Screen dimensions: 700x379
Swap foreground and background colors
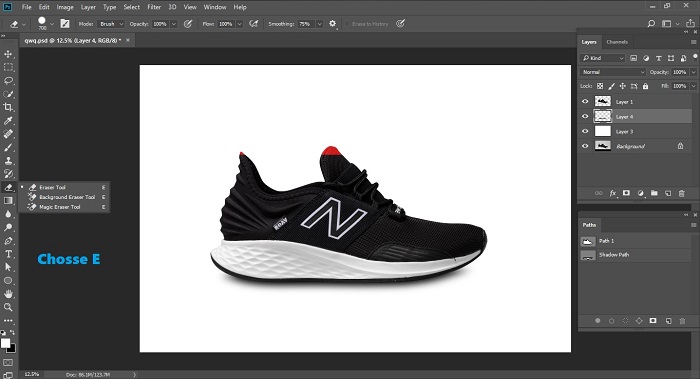click(x=12, y=333)
